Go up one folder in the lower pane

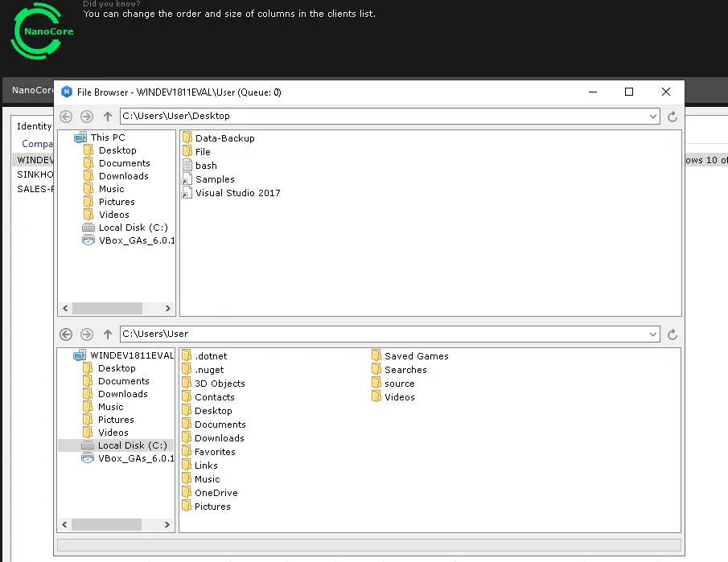tap(108, 334)
